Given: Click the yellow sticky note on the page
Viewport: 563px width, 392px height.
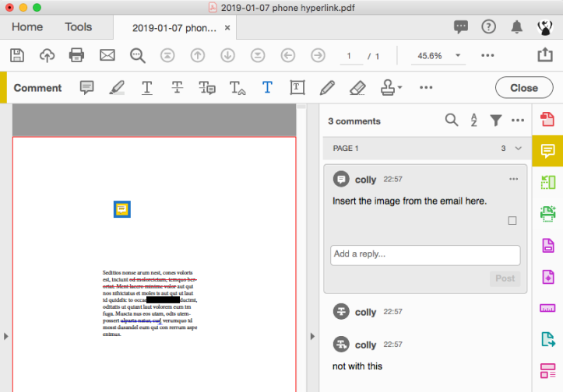Looking at the screenshot, I should coord(122,209).
